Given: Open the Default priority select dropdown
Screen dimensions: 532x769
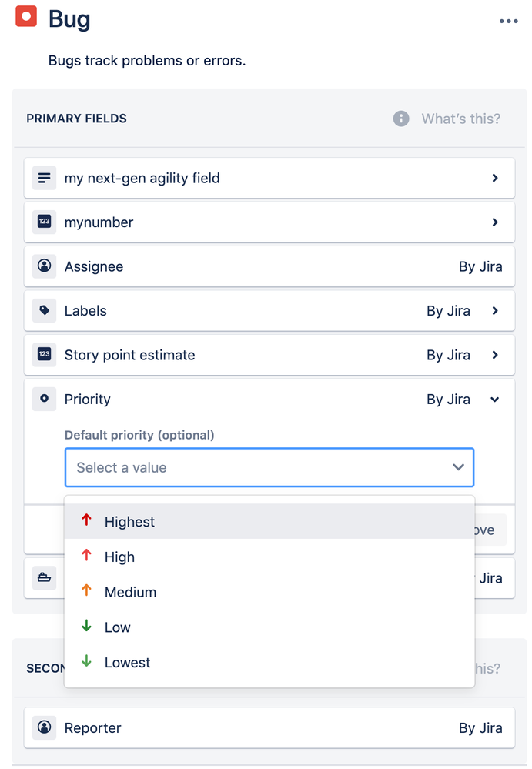Looking at the screenshot, I should [269, 467].
